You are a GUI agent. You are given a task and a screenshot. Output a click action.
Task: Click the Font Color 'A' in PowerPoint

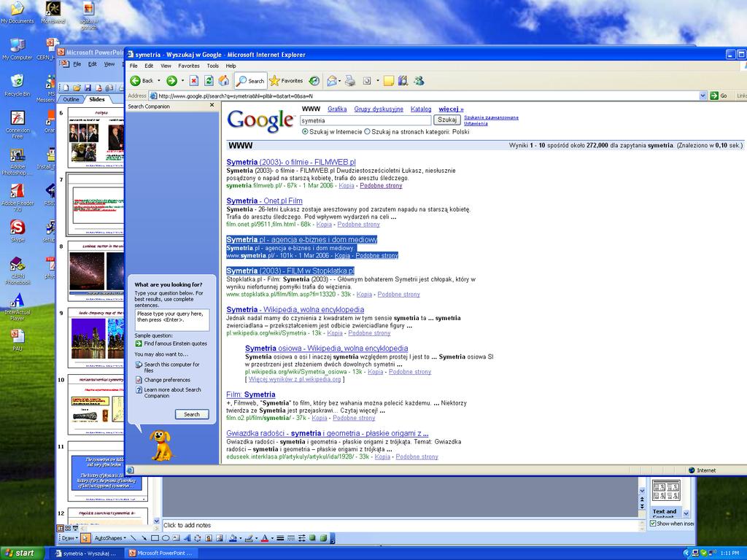click(x=264, y=538)
